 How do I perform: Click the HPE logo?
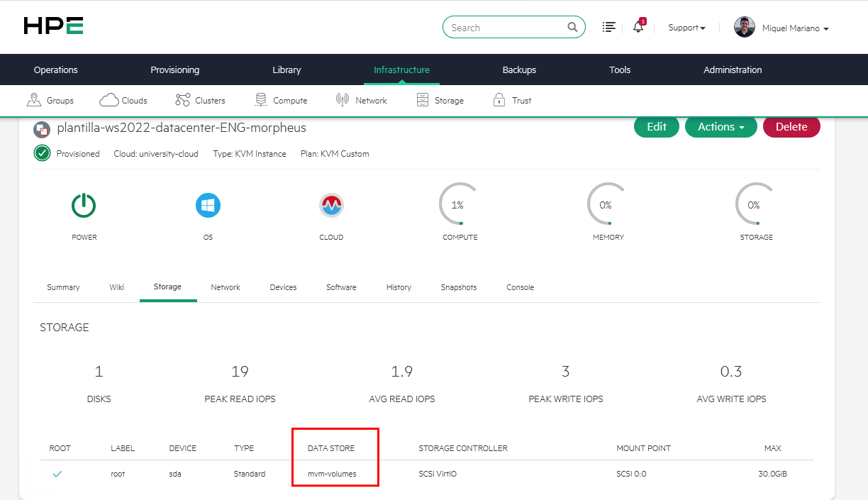(53, 26)
